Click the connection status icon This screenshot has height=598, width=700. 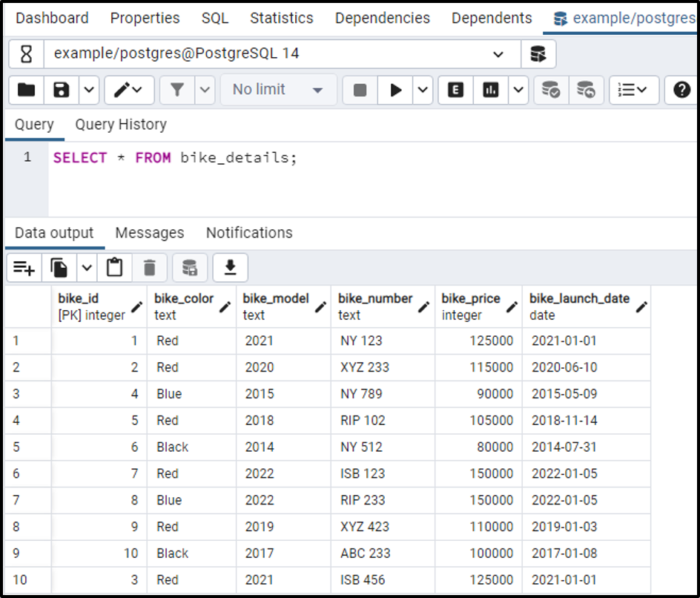point(27,54)
